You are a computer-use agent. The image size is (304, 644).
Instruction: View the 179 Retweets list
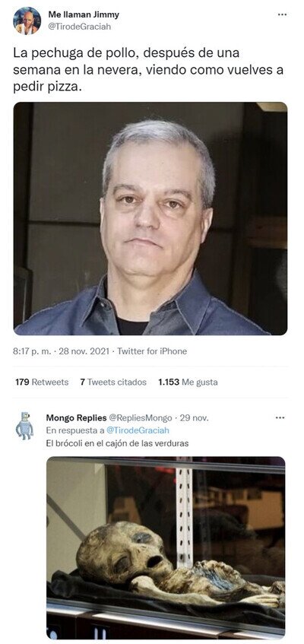click(42, 382)
